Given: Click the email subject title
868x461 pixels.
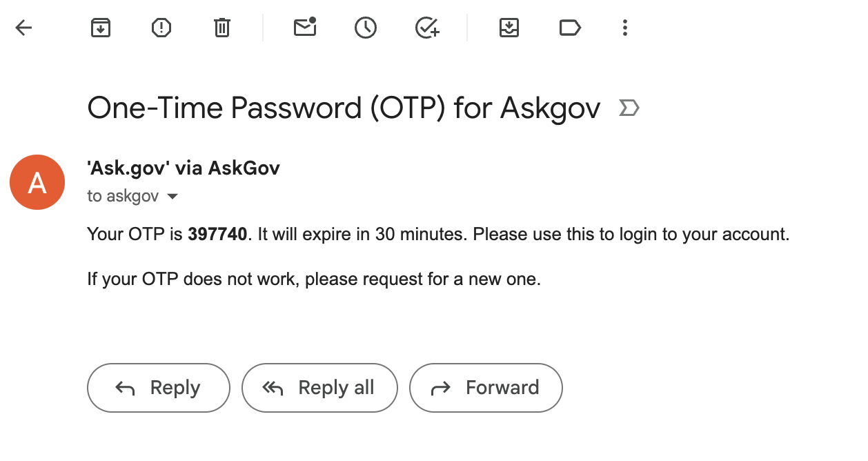Looking at the screenshot, I should (344, 108).
